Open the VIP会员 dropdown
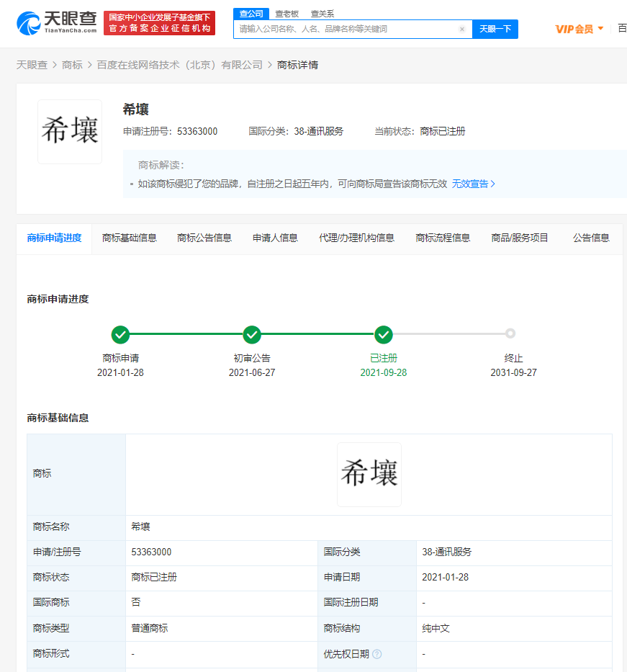The image size is (627, 672). (x=579, y=29)
